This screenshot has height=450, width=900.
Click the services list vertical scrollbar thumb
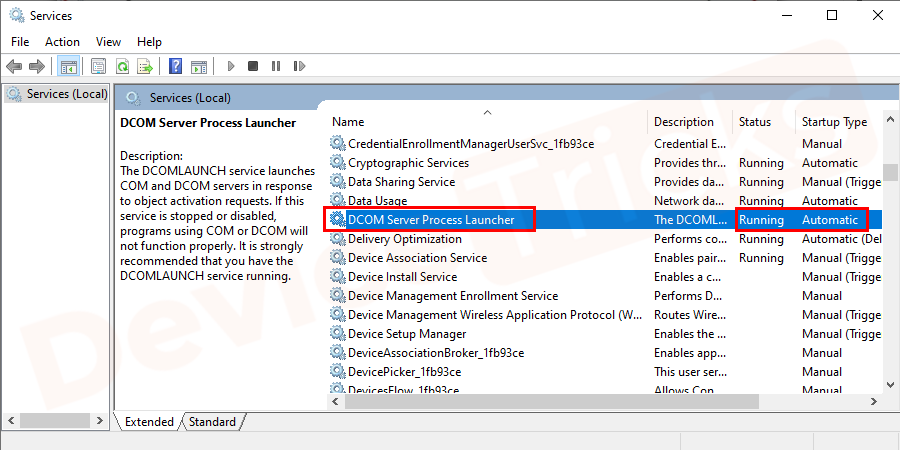(891, 171)
